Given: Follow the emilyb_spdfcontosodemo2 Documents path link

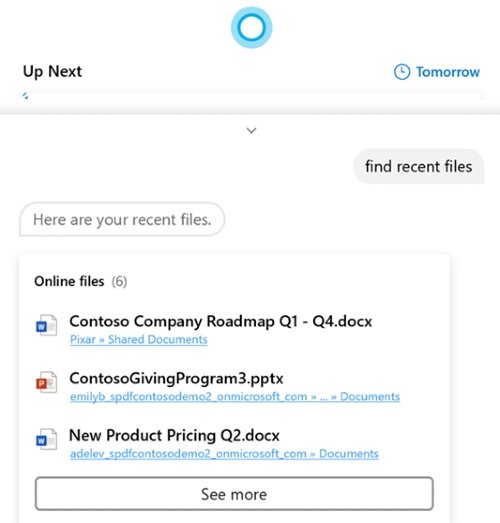Looking at the screenshot, I should click(x=235, y=397).
